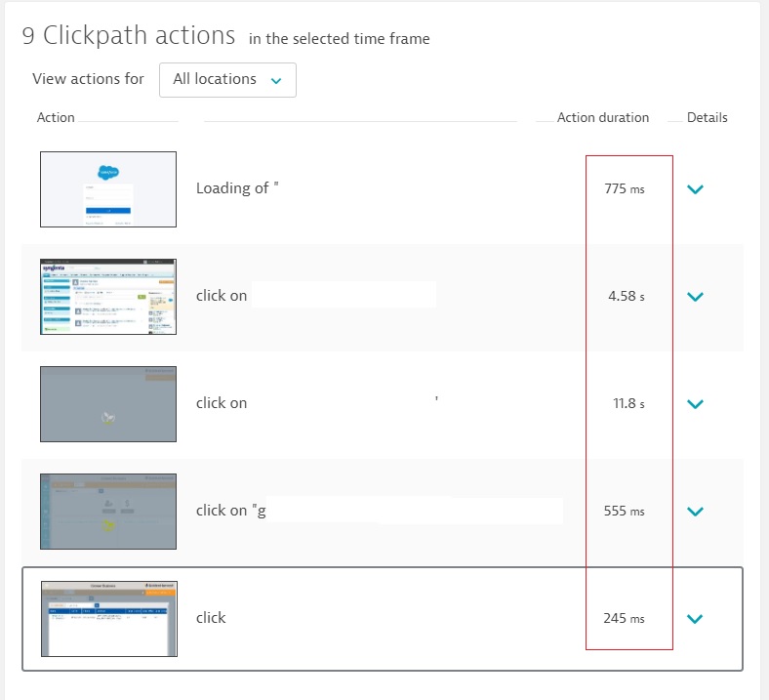Expand details for the 775 ms action
The image size is (769, 700).
tap(695, 189)
